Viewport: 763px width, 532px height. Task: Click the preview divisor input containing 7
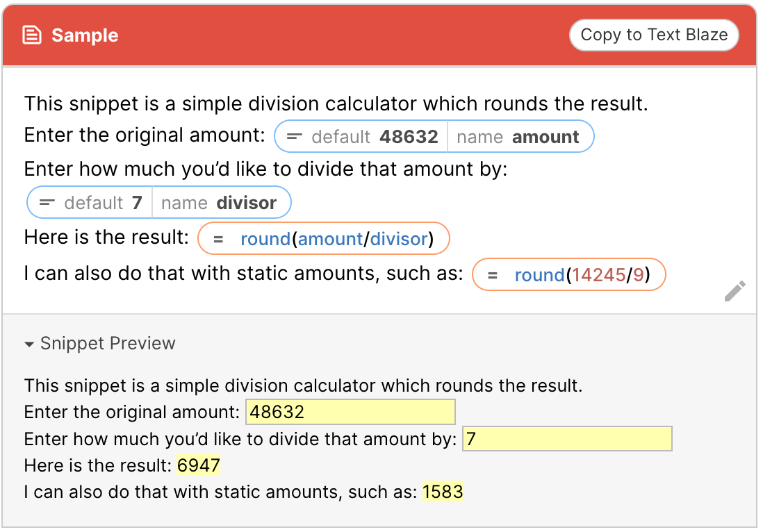click(567, 439)
